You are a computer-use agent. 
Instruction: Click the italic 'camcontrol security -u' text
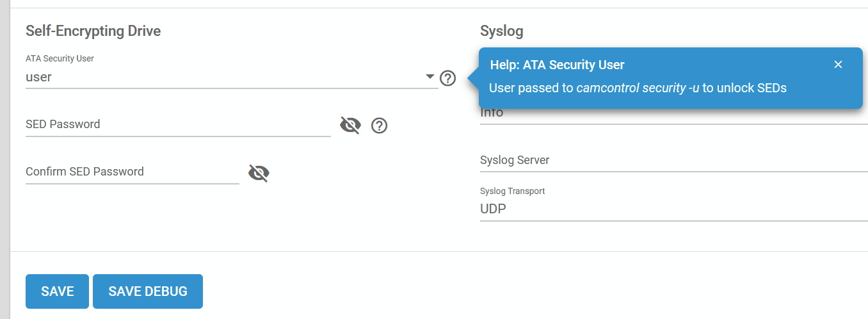pos(638,88)
